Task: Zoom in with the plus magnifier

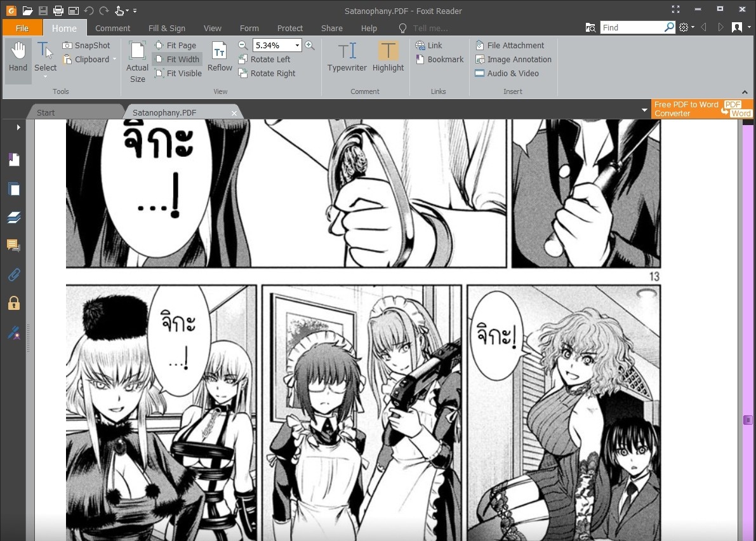Action: (x=310, y=45)
